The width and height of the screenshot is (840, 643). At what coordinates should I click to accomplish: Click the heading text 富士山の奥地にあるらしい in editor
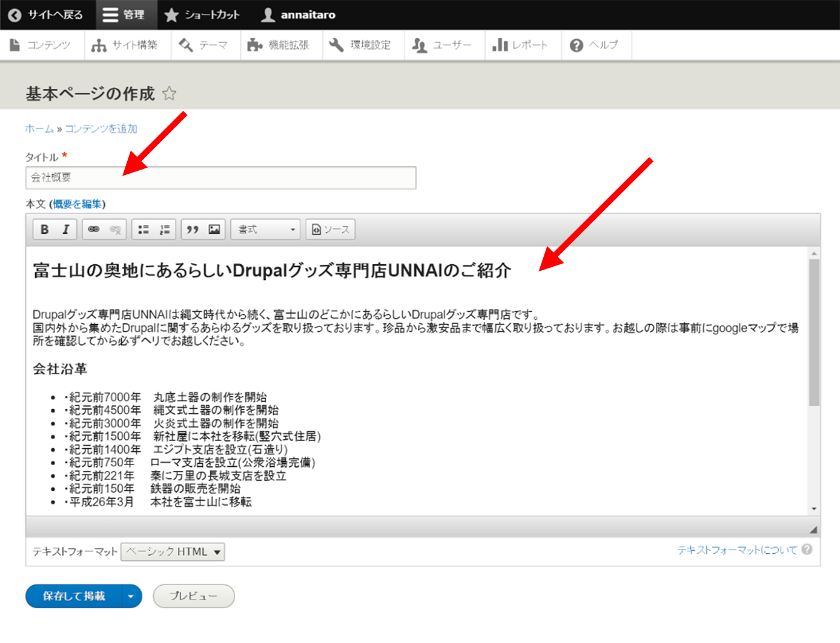(x=132, y=270)
